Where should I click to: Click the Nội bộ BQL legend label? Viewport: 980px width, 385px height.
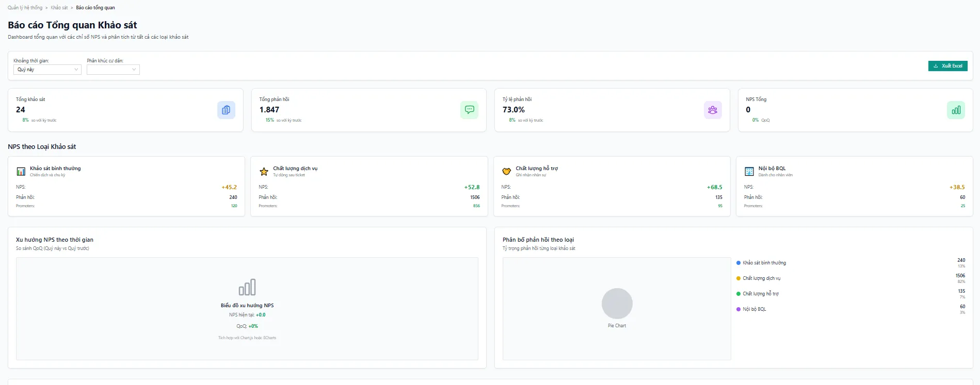(754, 309)
